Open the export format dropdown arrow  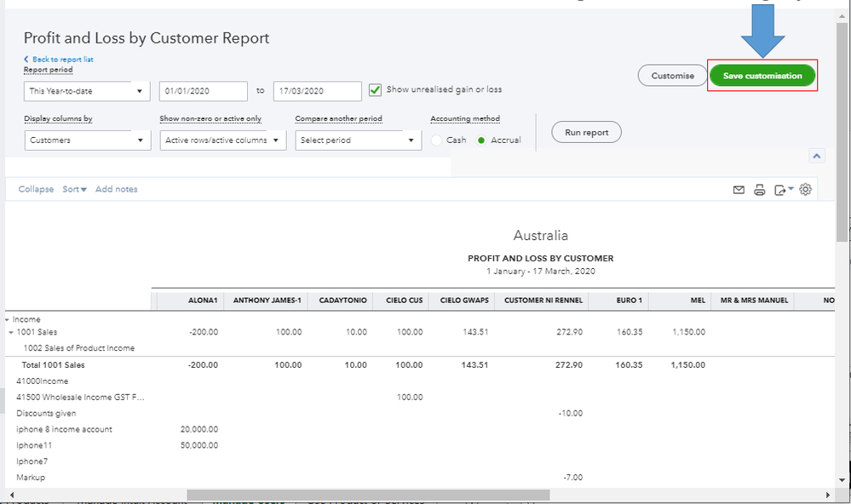click(x=788, y=189)
